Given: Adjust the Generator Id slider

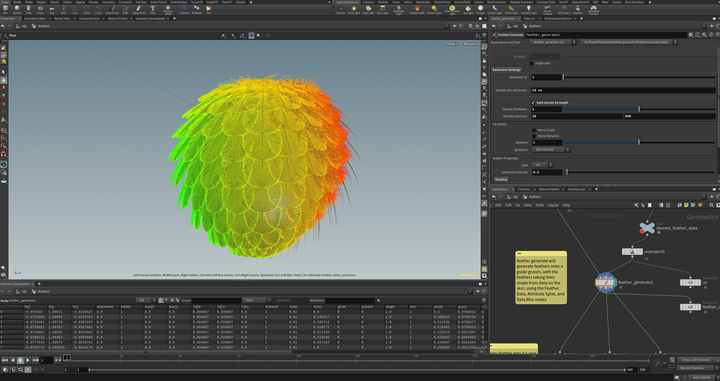Looking at the screenshot, I should (639, 77).
